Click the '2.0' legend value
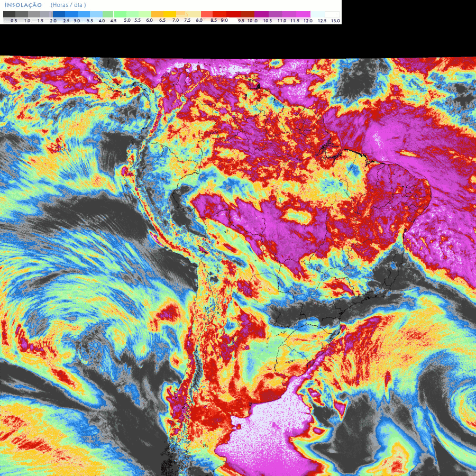This screenshot has height=476, width=476. (x=53, y=21)
